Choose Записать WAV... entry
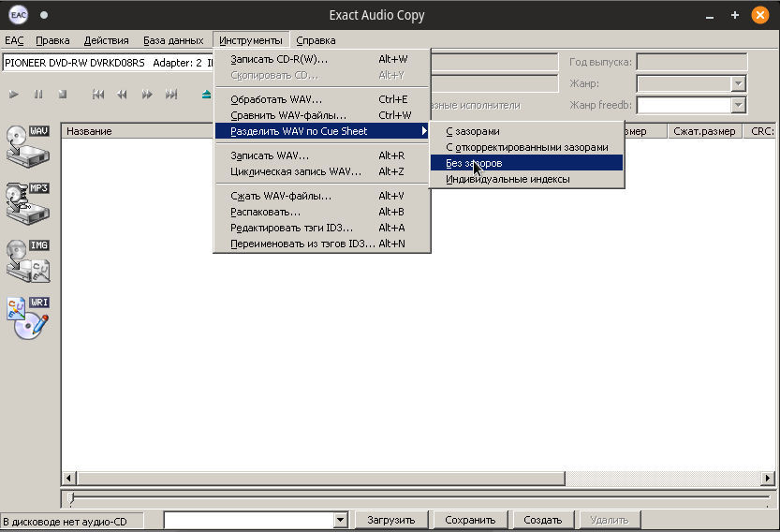The image size is (780, 532). 322,155
